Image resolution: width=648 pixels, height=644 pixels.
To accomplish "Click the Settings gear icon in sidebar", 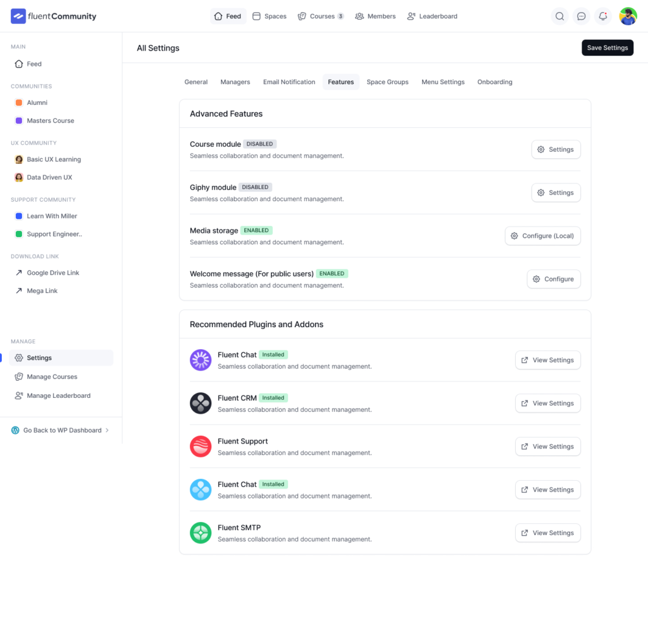I will point(19,357).
